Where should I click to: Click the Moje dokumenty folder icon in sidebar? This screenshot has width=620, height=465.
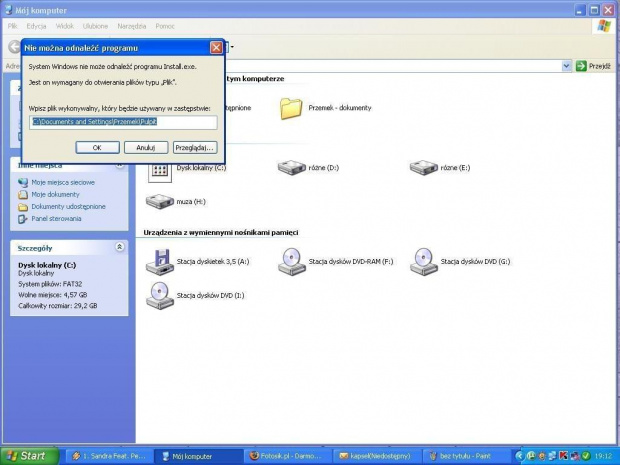coord(23,195)
